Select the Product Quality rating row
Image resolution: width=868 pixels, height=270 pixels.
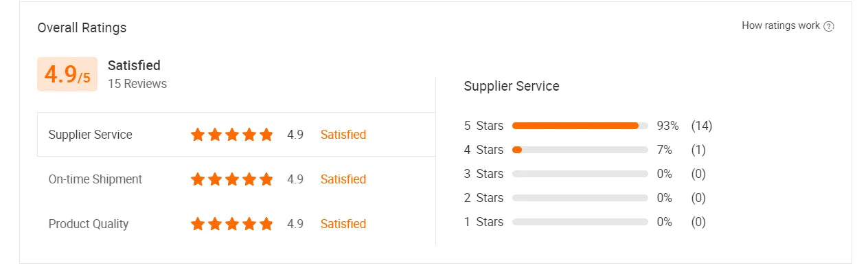tap(236, 224)
